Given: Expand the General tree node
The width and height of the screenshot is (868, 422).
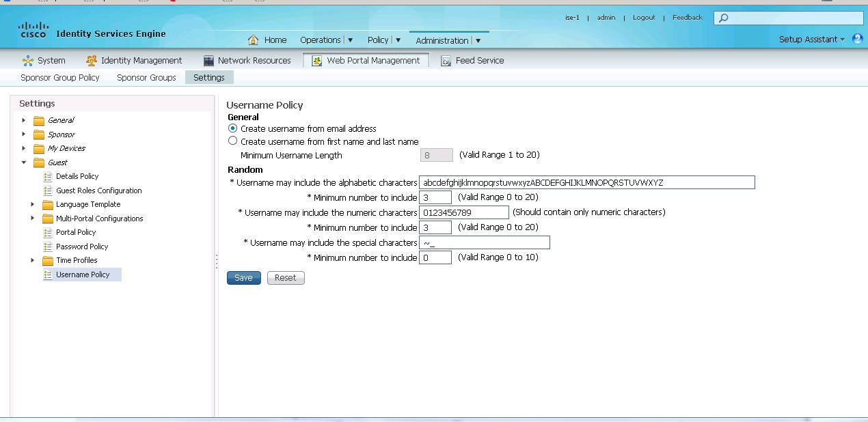Looking at the screenshot, I should (24, 120).
